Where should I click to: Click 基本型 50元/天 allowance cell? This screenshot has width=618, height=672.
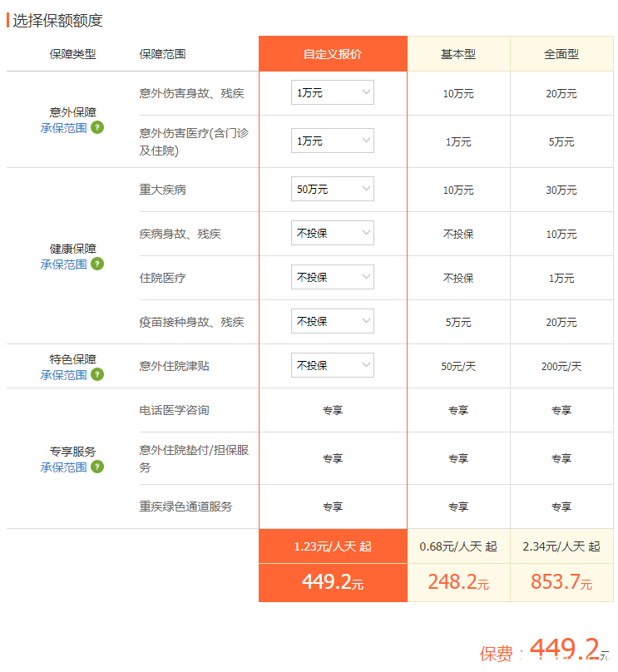tap(458, 367)
